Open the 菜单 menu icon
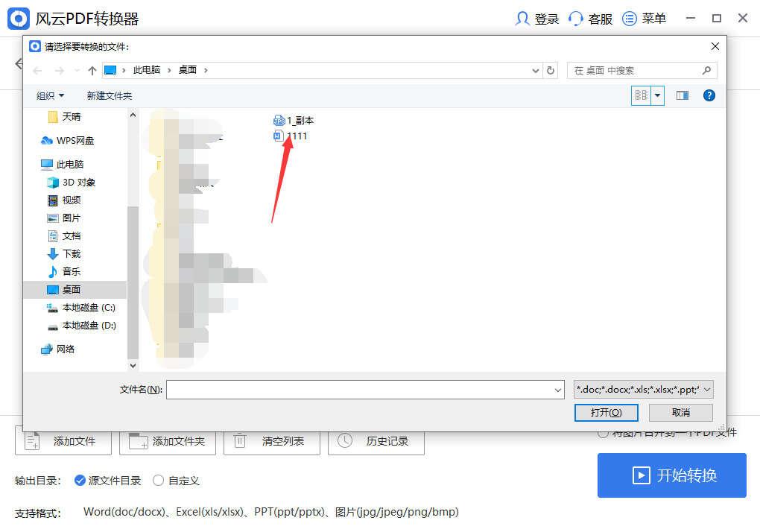 click(x=629, y=19)
